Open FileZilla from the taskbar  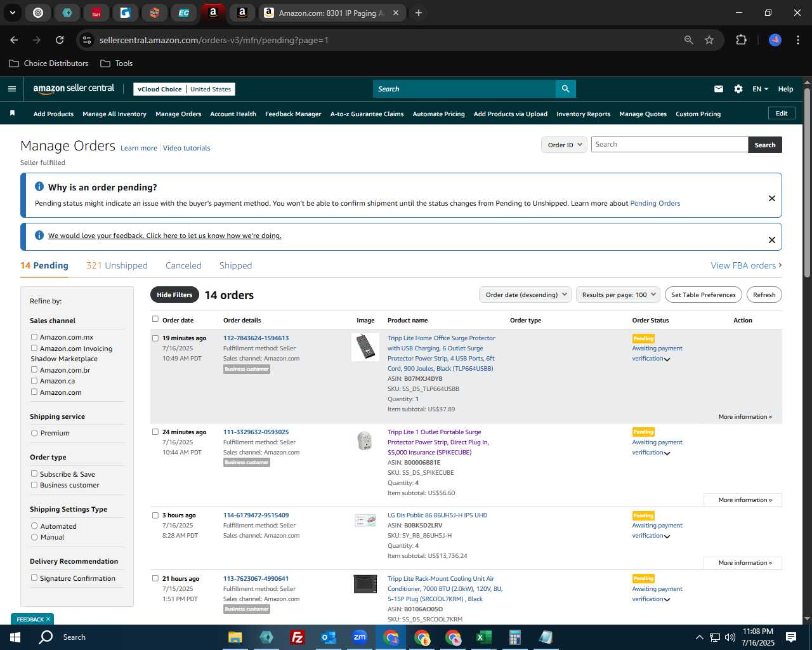[x=297, y=637]
